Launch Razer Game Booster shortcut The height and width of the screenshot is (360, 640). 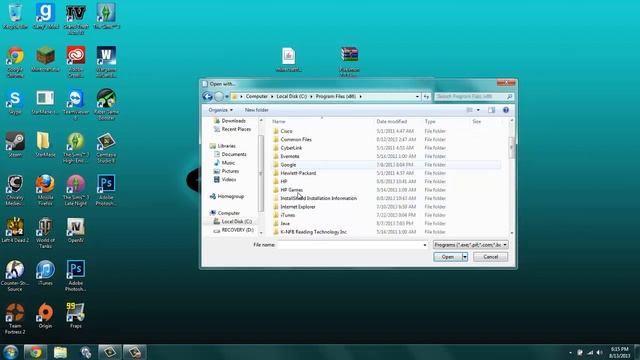[106, 104]
